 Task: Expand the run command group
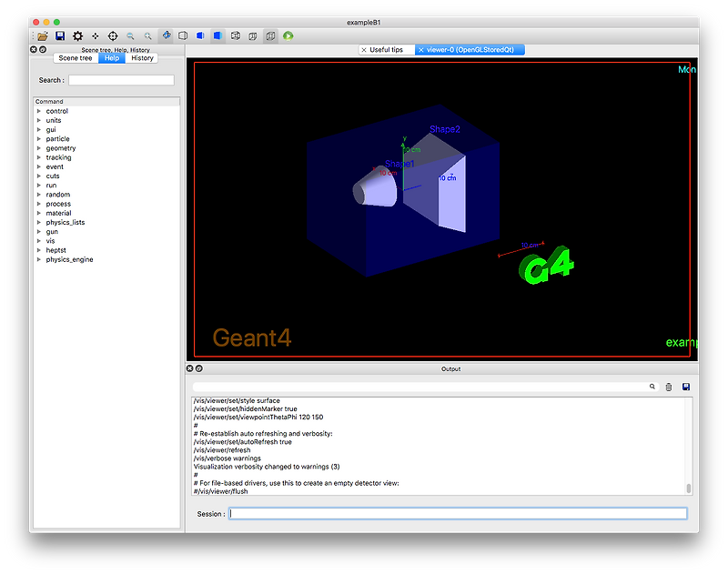[39, 186]
